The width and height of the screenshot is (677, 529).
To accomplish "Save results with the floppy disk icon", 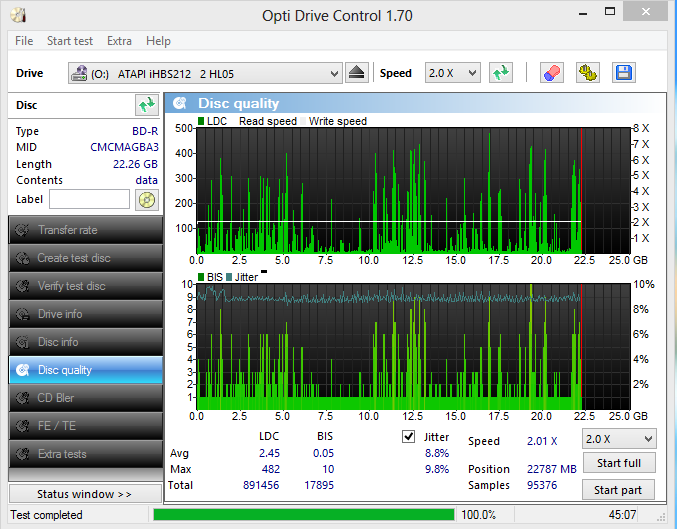I will click(623, 73).
